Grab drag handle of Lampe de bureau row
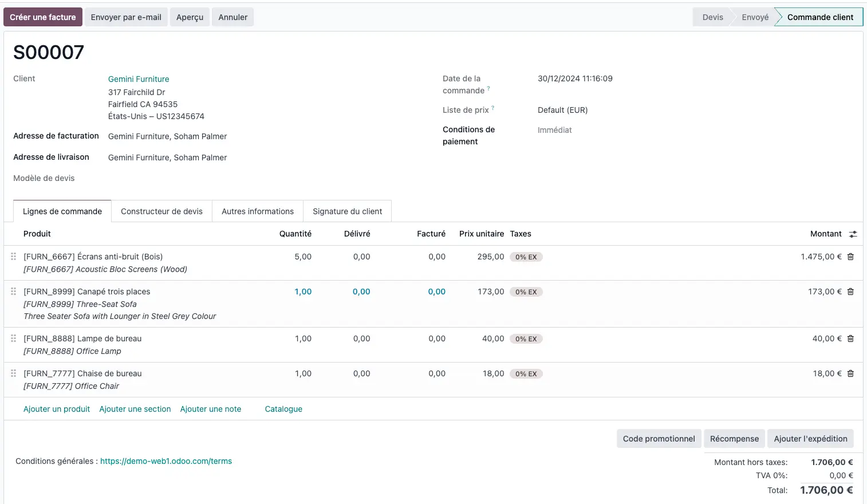Viewport: 867px width, 504px height. [x=13, y=338]
